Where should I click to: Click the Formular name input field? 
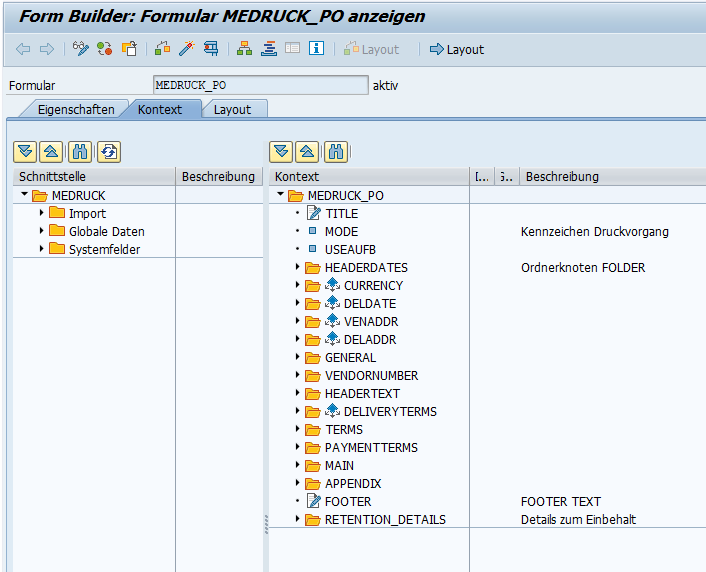[x=260, y=86]
